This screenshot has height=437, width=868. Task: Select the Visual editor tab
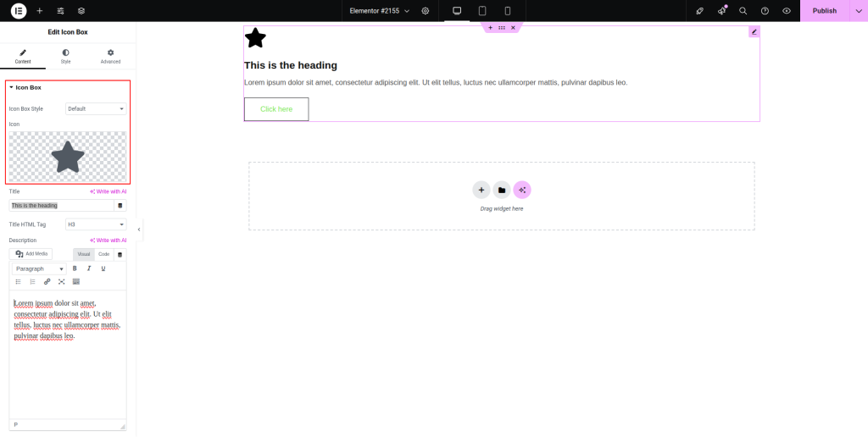[84, 254]
